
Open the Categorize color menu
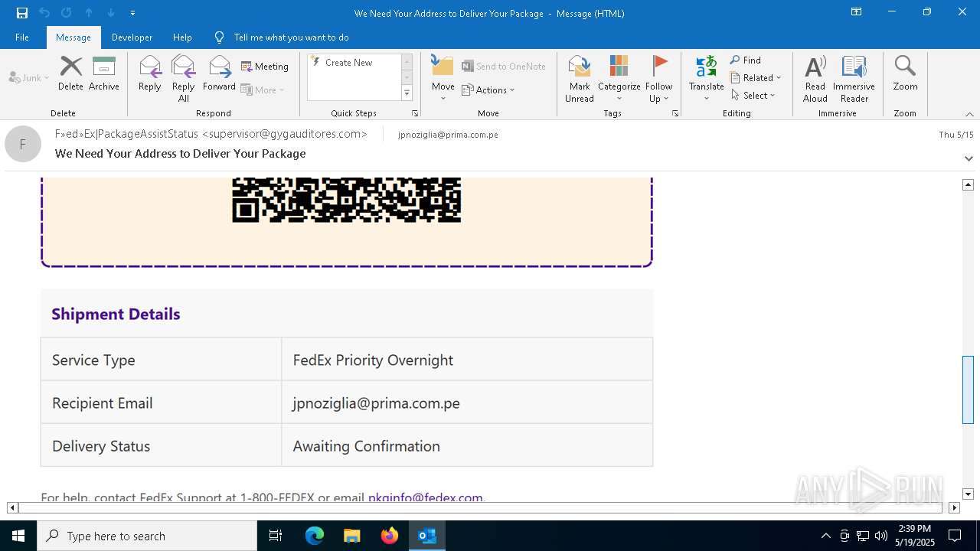coord(619,78)
